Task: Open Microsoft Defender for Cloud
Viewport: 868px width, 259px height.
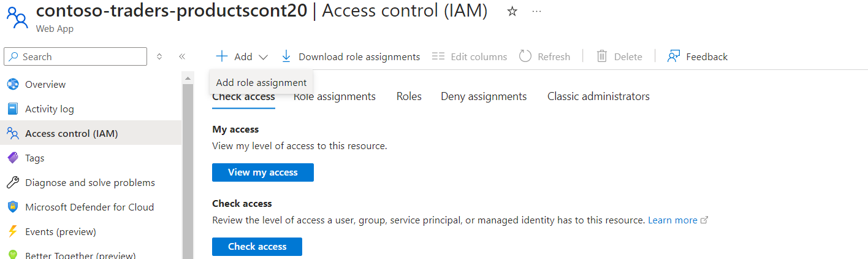Action: 91,207
